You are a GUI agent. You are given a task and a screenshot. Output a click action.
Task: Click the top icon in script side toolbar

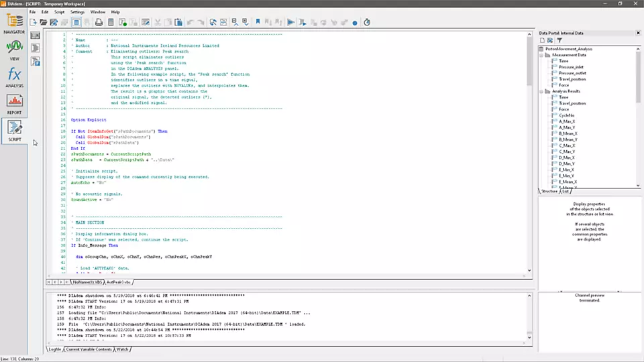[36, 36]
